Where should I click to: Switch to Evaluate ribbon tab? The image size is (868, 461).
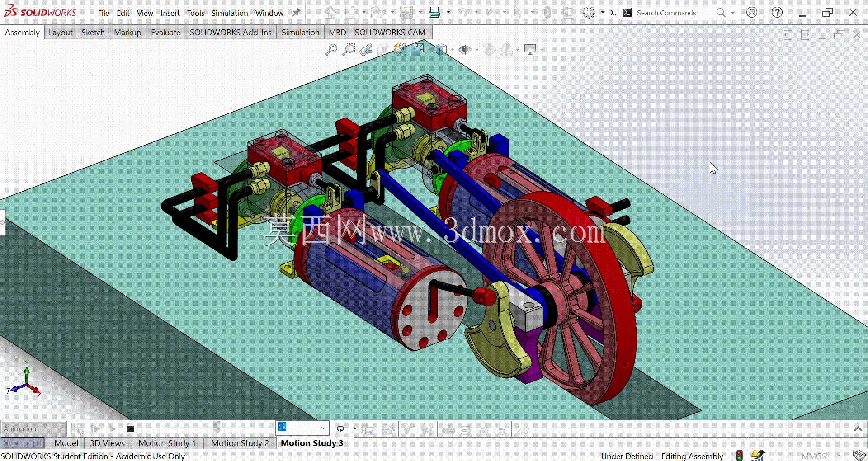(165, 33)
